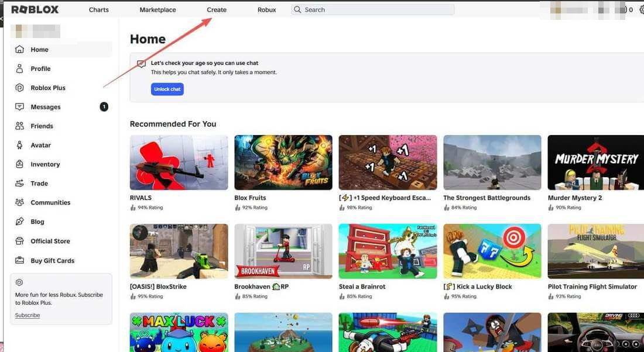Open the [OASIS!] BloxStrike title
Image resolution: width=644 pixels, height=352 pixels.
[158, 287]
